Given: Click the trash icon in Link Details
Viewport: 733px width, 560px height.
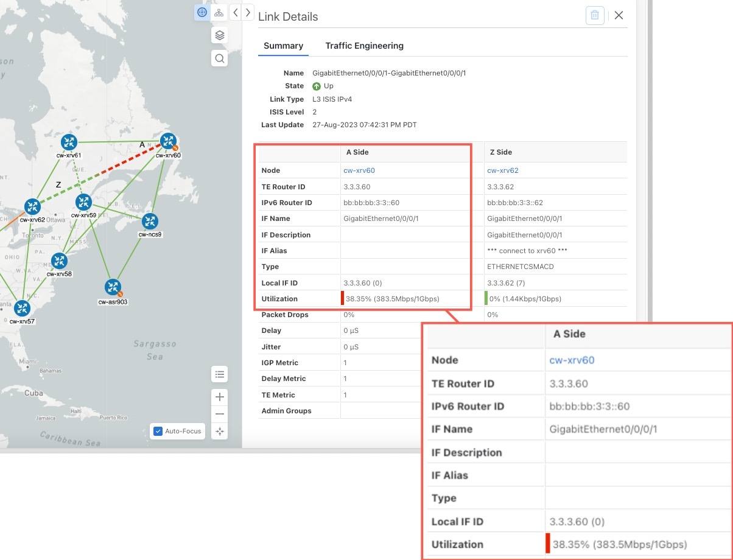Looking at the screenshot, I should coord(595,15).
